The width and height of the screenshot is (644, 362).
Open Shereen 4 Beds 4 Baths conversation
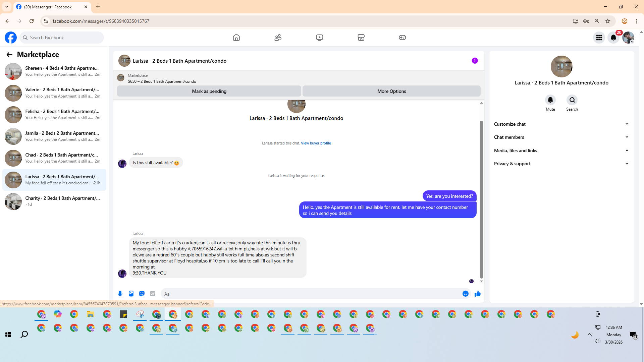point(54,71)
